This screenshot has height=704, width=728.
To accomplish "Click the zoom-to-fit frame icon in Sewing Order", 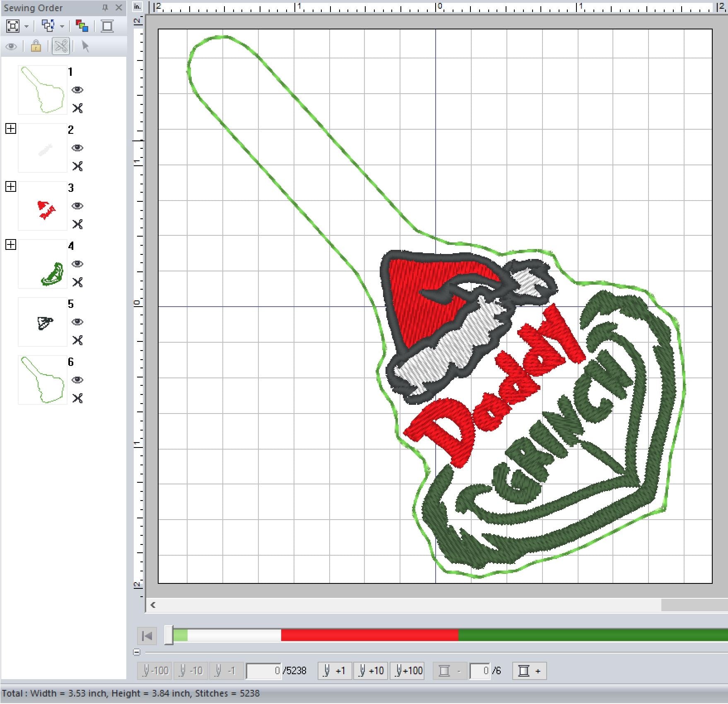I will (13, 27).
